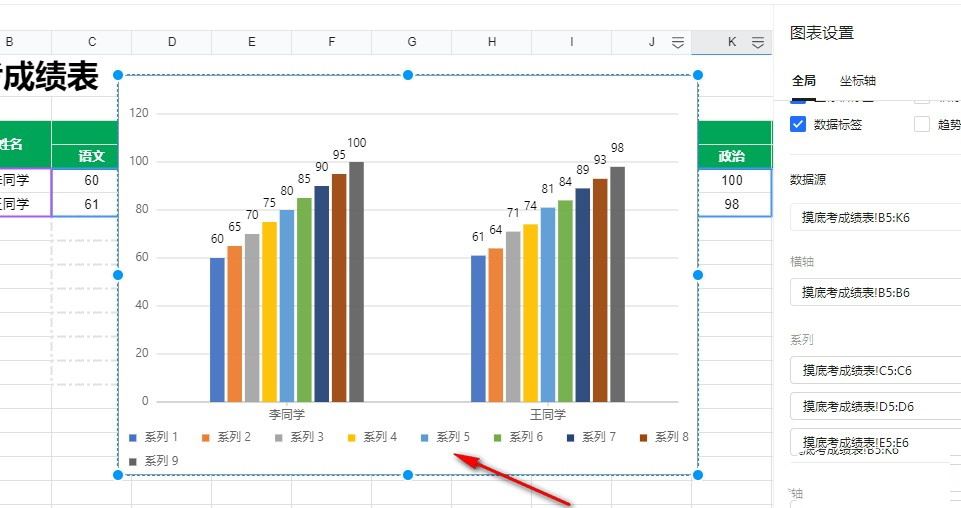Edit the series range field C5:C6
Image resolution: width=961 pixels, height=508 pixels.
875,370
